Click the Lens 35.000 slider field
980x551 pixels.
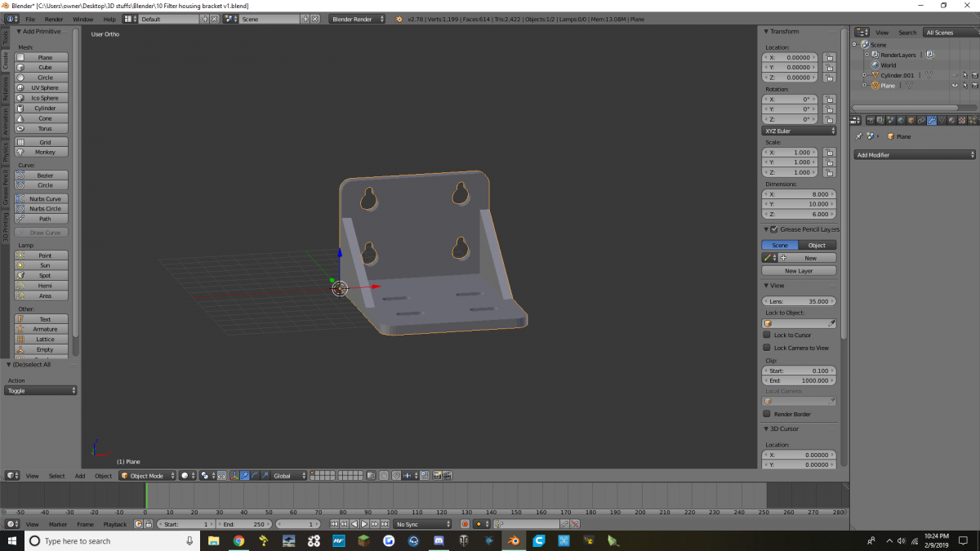pyautogui.click(x=800, y=301)
